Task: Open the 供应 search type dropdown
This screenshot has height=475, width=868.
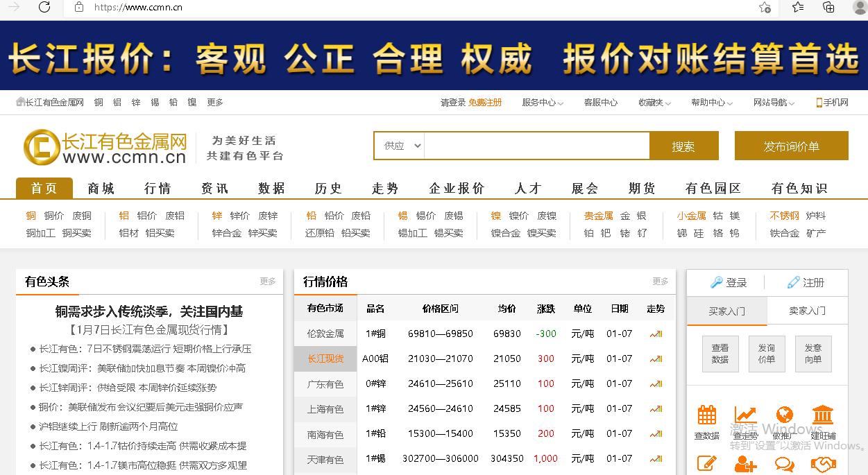Action: click(400, 146)
